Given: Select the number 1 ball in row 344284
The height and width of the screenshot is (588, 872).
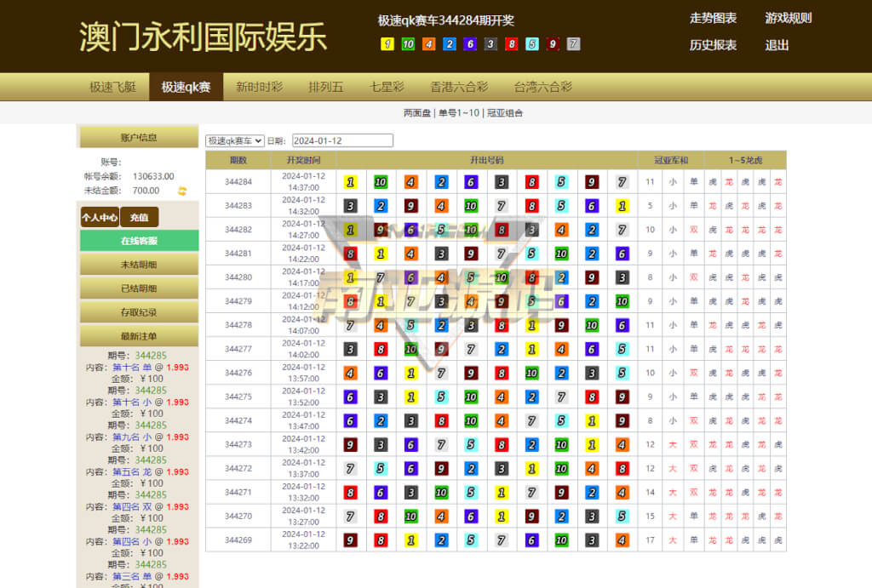Looking at the screenshot, I should [x=350, y=182].
